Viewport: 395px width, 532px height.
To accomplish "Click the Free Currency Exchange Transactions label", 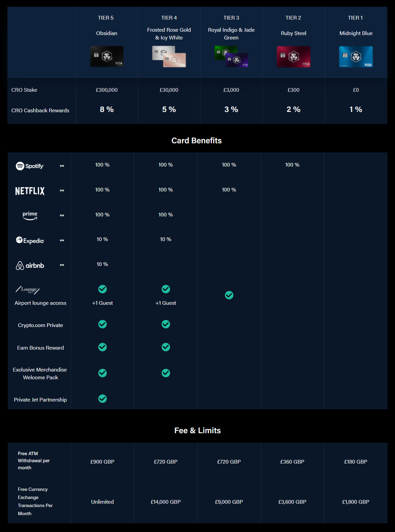I will 35,501.
